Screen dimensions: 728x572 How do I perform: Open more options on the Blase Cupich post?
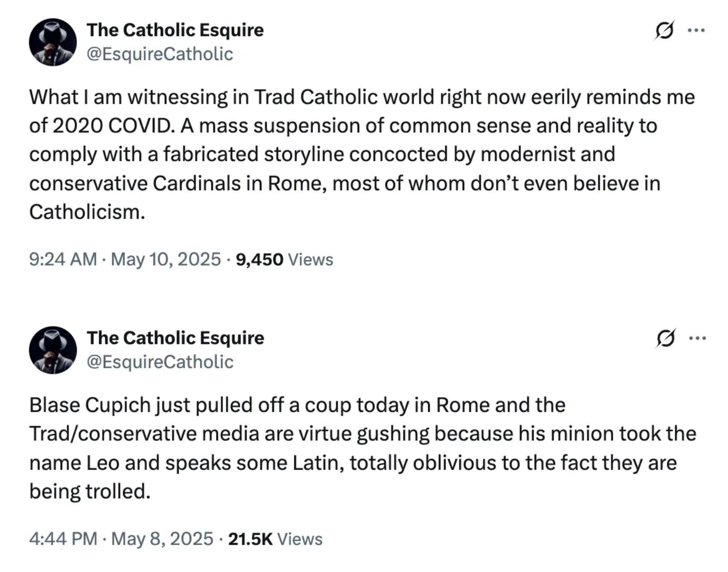pos(697,338)
